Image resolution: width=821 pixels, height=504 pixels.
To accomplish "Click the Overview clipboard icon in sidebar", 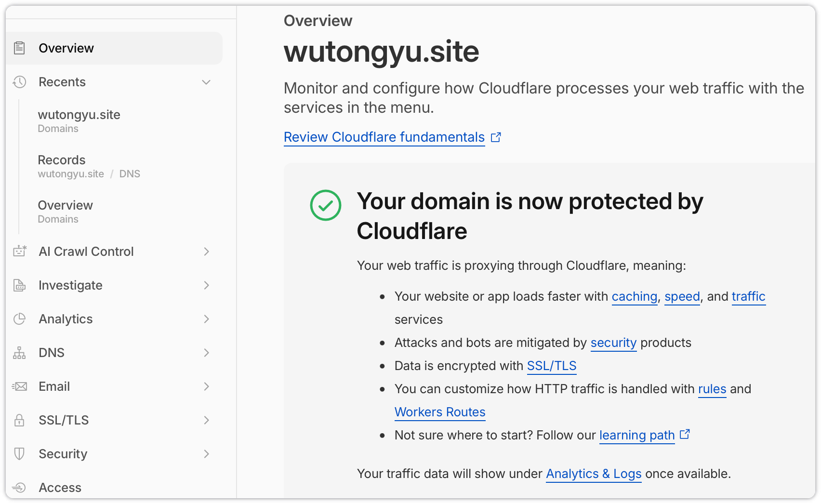I will click(x=19, y=48).
